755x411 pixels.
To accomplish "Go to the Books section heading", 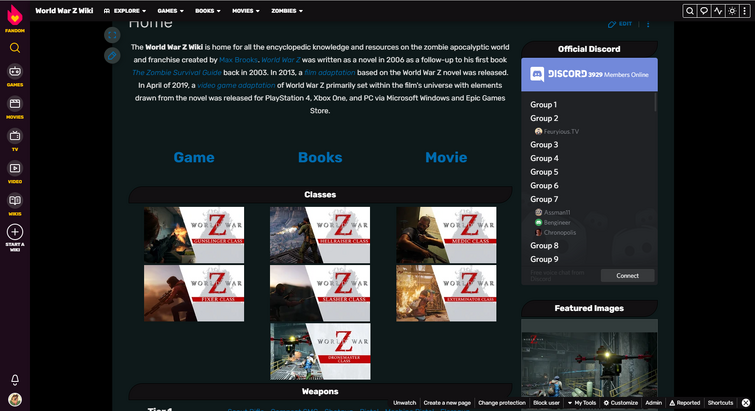I will (x=320, y=157).
